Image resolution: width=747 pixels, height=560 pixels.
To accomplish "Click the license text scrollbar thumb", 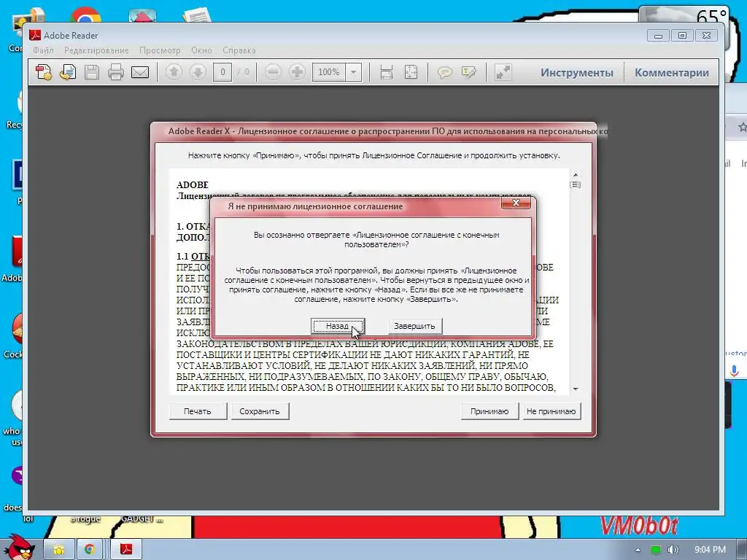I will click(x=576, y=184).
